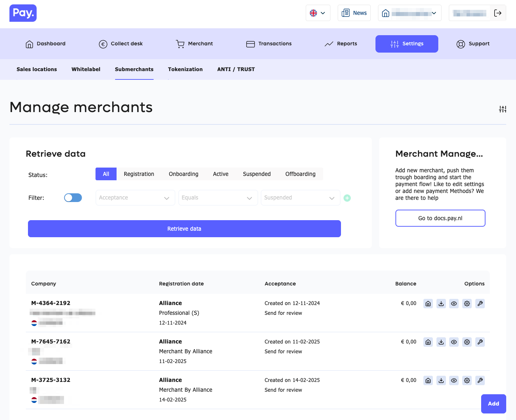Click the wrench icon for M-3725-3132

[x=480, y=380]
